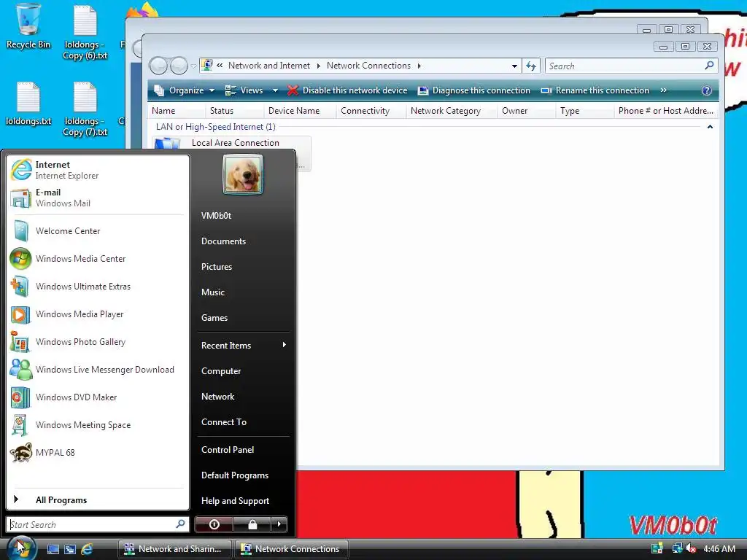This screenshot has height=560, width=747.
Task: Expand arrow after Network Connections breadcrumb
Action: 419,66
